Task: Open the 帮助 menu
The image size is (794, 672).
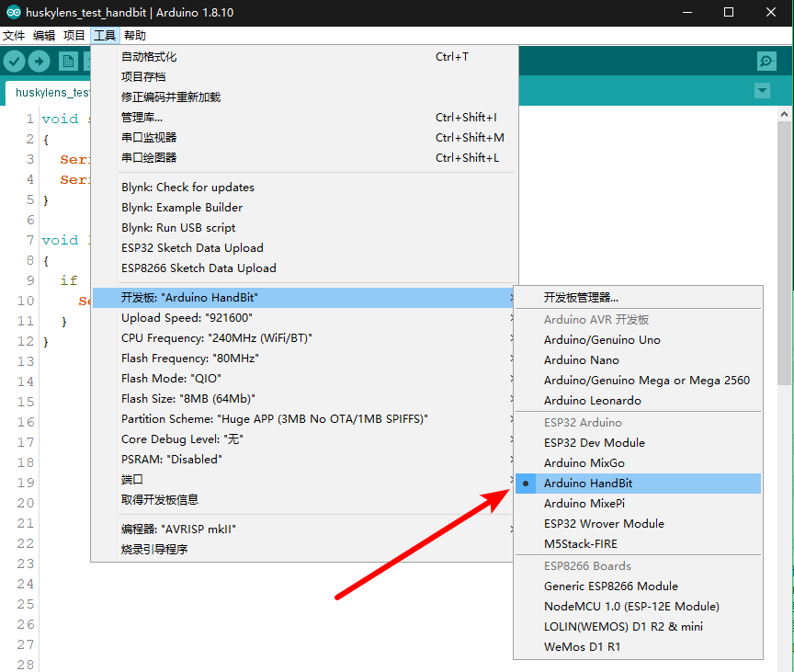Action: coord(135,36)
